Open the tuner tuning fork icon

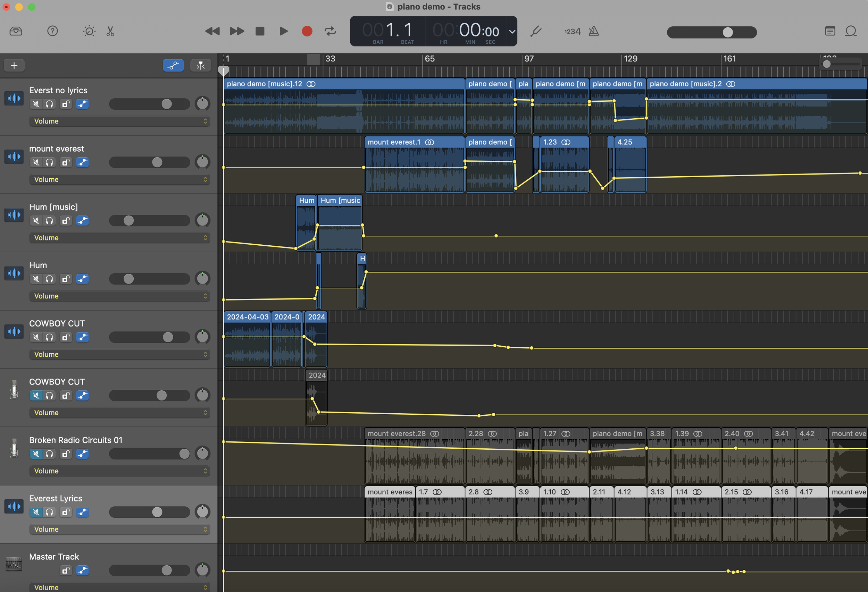point(536,31)
